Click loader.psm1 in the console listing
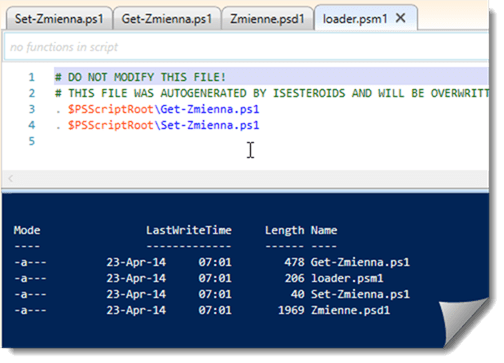This screenshot has height=363, width=504. pos(347,278)
